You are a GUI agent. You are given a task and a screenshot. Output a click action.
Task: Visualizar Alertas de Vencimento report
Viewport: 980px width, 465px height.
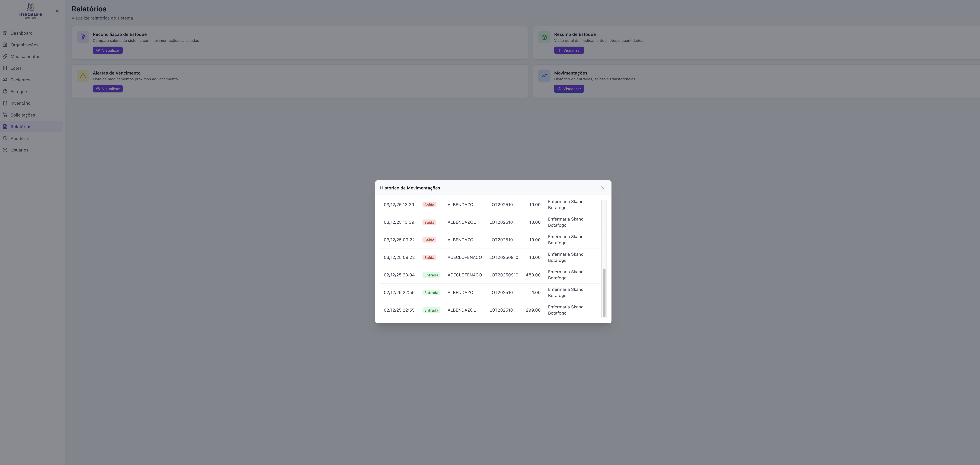pos(108,89)
